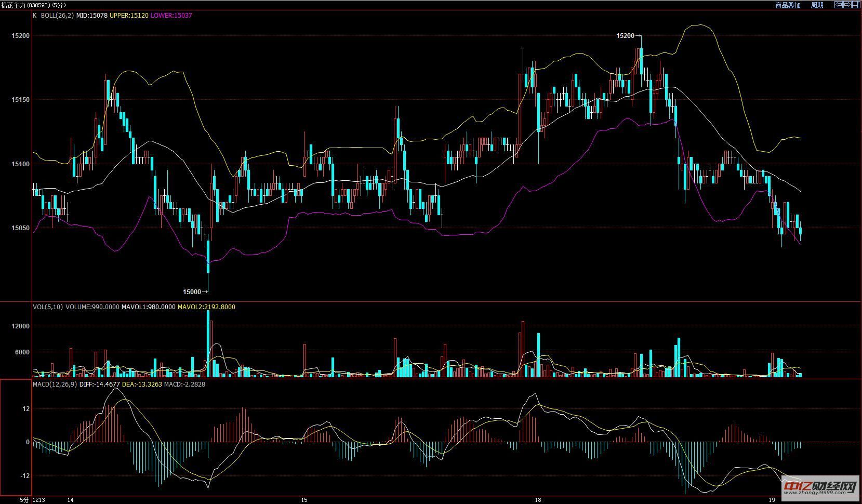
Task: Click the 6000 volume axis label
Action: [x=23, y=352]
